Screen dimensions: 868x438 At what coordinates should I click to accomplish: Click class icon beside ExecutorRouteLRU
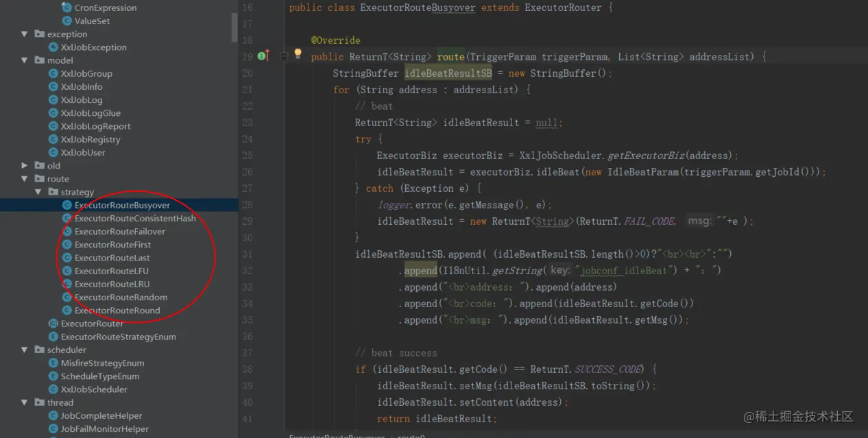(67, 284)
